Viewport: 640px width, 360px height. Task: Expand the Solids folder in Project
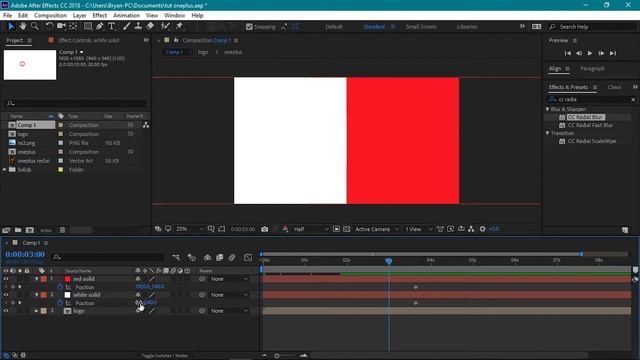[5, 169]
